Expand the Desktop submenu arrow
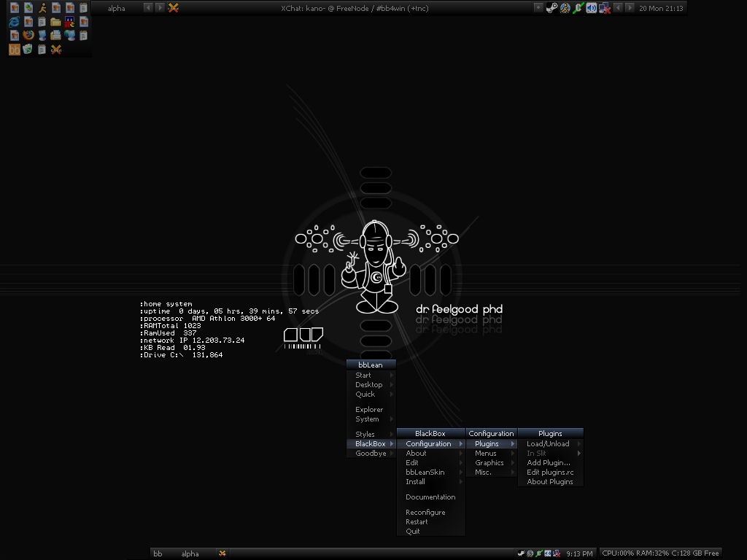This screenshot has width=747, height=560. click(392, 385)
